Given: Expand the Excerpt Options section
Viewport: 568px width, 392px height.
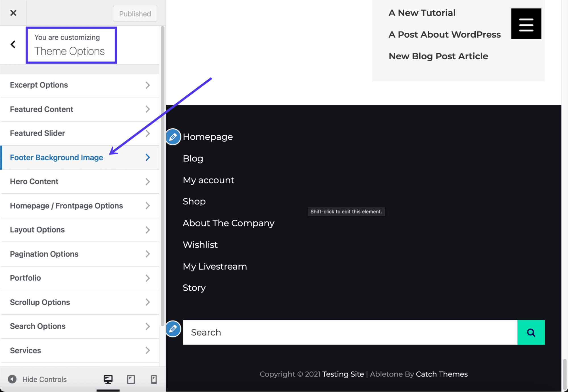Looking at the screenshot, I should 79,85.
